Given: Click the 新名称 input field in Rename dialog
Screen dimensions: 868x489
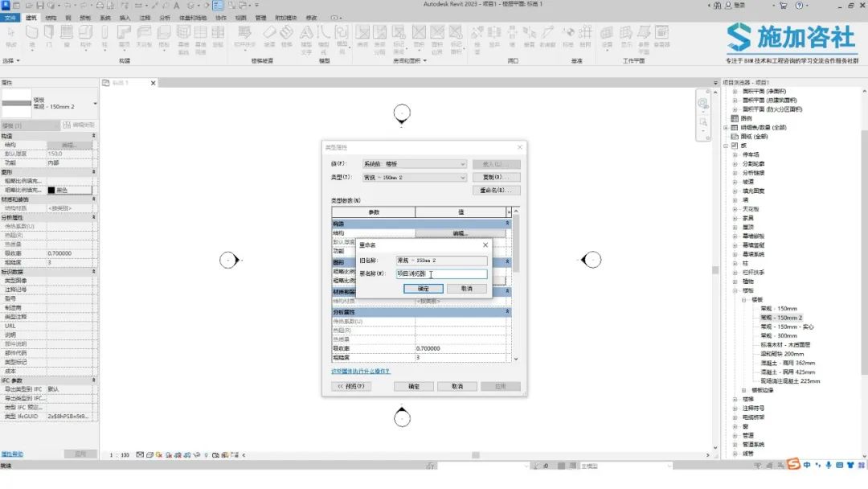Looking at the screenshot, I should (x=442, y=273).
